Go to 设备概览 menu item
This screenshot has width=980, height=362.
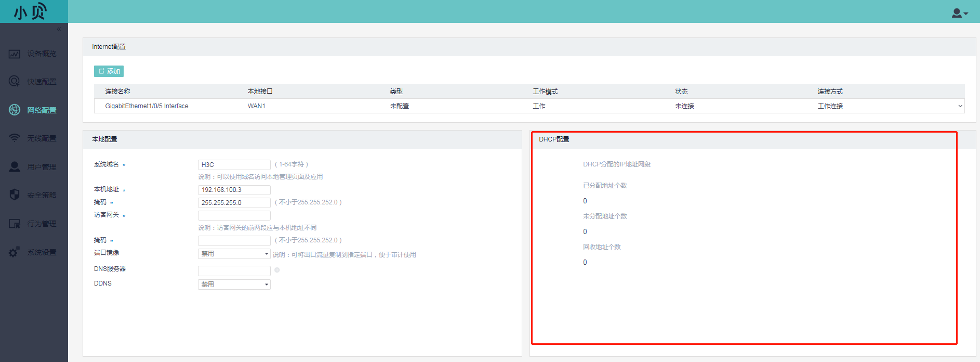42,54
